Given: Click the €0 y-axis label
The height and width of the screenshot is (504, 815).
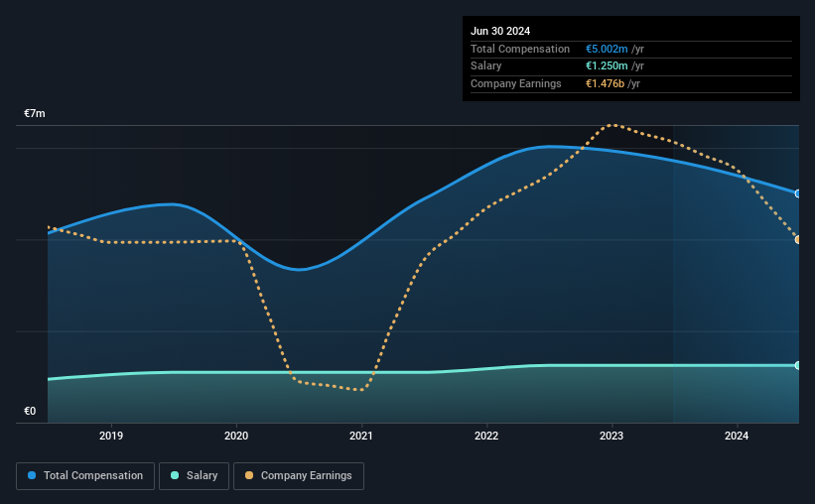Looking at the screenshot, I should pos(30,412).
